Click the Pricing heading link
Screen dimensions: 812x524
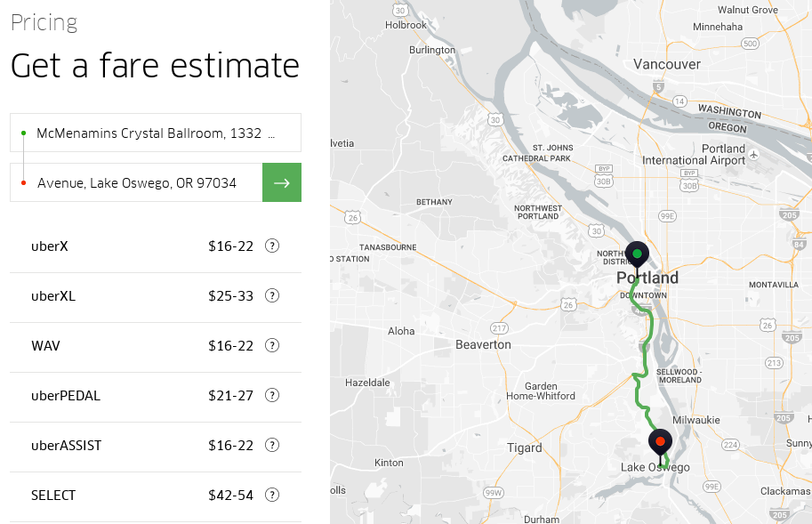(44, 22)
